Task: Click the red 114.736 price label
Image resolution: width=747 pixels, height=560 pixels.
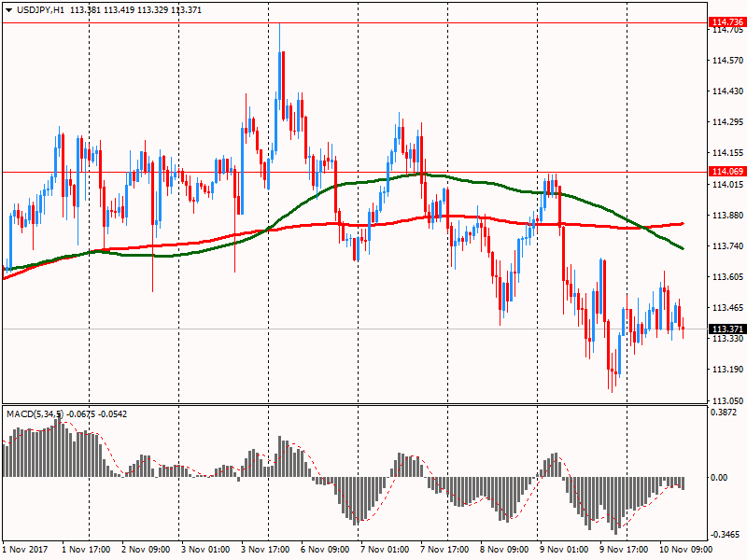Action: coord(727,21)
